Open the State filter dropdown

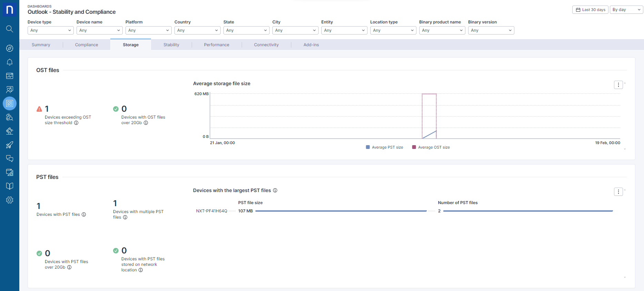pos(246,30)
